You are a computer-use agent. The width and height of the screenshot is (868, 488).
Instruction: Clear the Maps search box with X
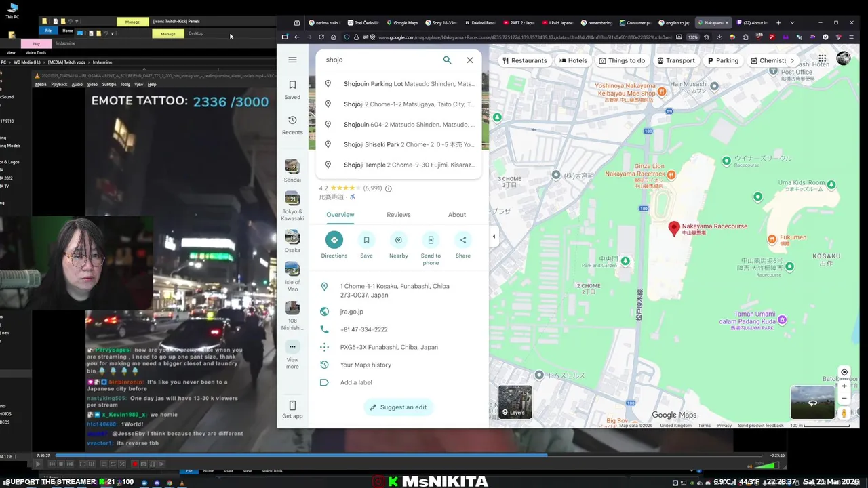(469, 60)
